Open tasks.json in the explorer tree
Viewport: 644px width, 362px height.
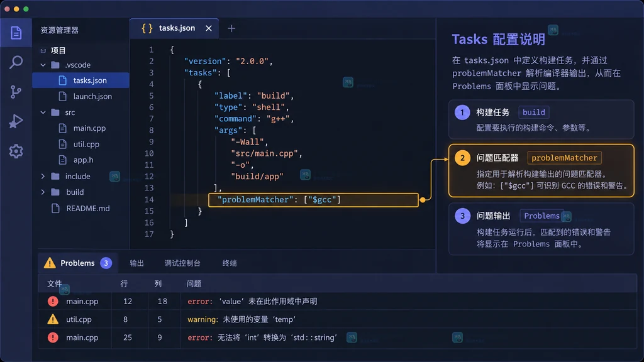pyautogui.click(x=81, y=80)
